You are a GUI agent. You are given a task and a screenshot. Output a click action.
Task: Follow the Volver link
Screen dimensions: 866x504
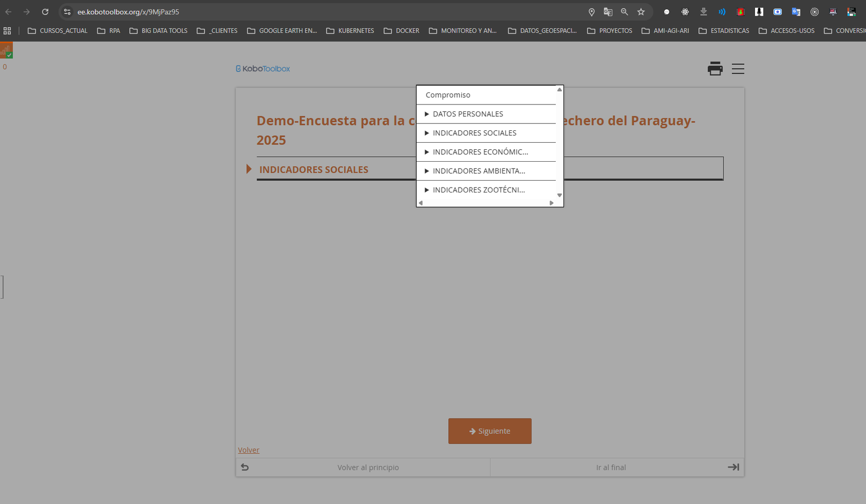coord(248,450)
